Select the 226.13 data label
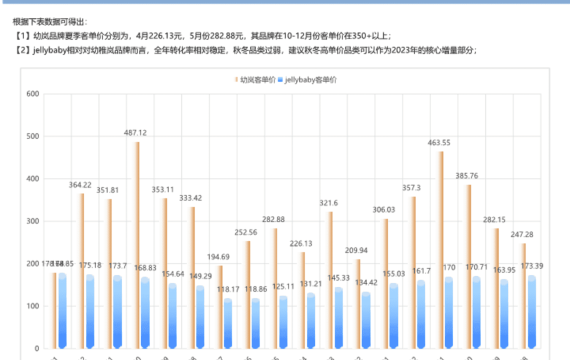This screenshot has width=570, height=360. (301, 244)
